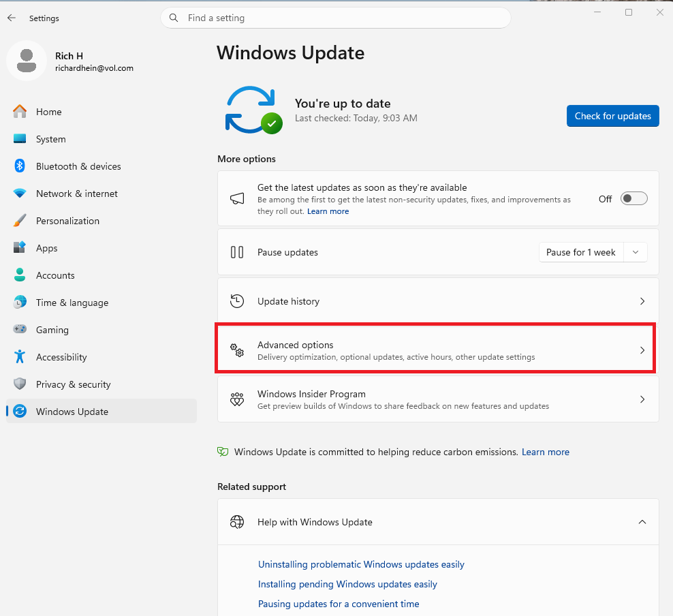Screen dimensions: 673x616
Task: Click the Accessibility figure icon
Action: (x=20, y=357)
